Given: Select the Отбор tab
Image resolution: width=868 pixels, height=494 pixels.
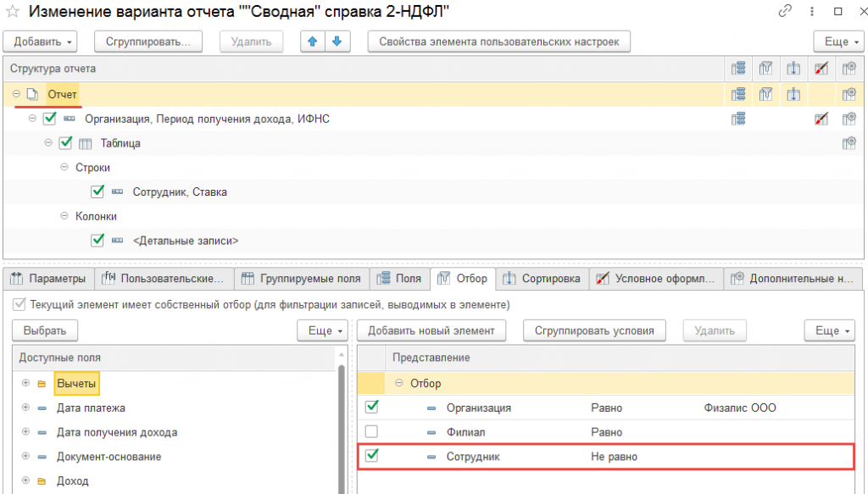Looking at the screenshot, I should (463, 279).
